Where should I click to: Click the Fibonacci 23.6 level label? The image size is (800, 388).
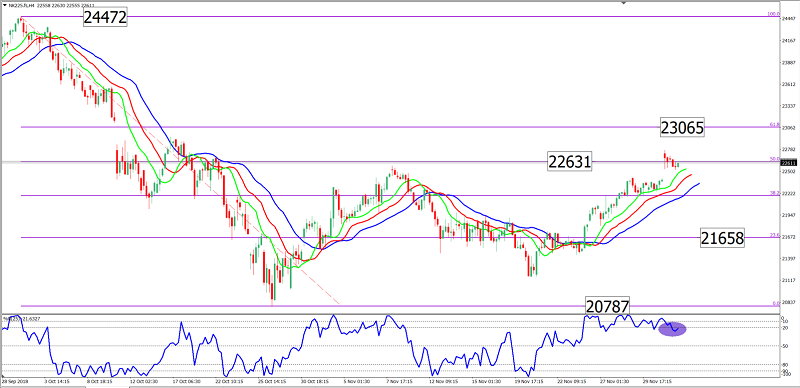[x=774, y=235]
